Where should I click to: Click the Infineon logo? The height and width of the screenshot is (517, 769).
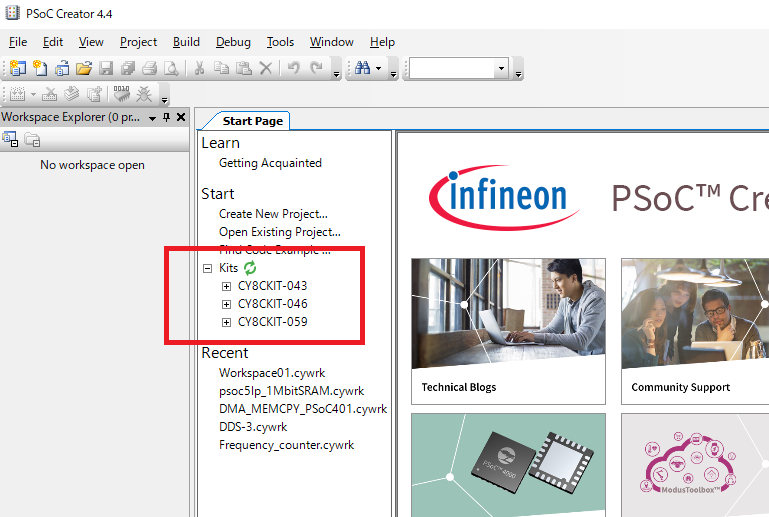pyautogui.click(x=503, y=197)
